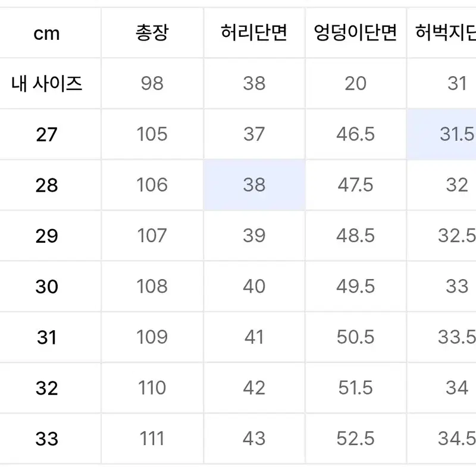This screenshot has height=476, width=476.
Task: Select the size 29 row label
Action: [x=47, y=236]
